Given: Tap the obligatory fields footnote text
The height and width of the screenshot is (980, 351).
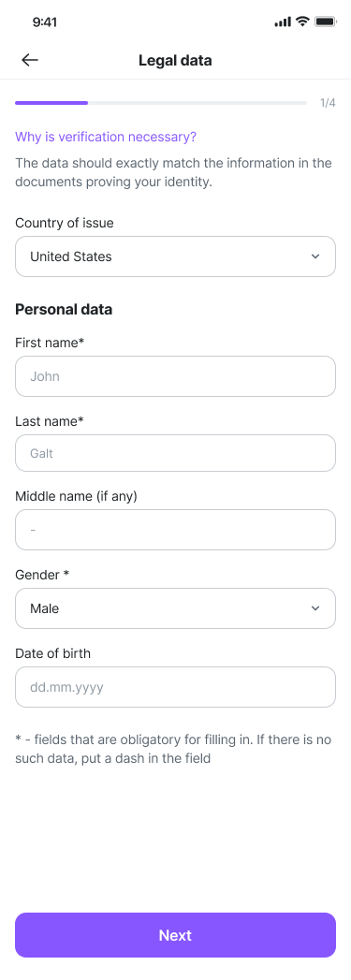Looking at the screenshot, I should 173,749.
